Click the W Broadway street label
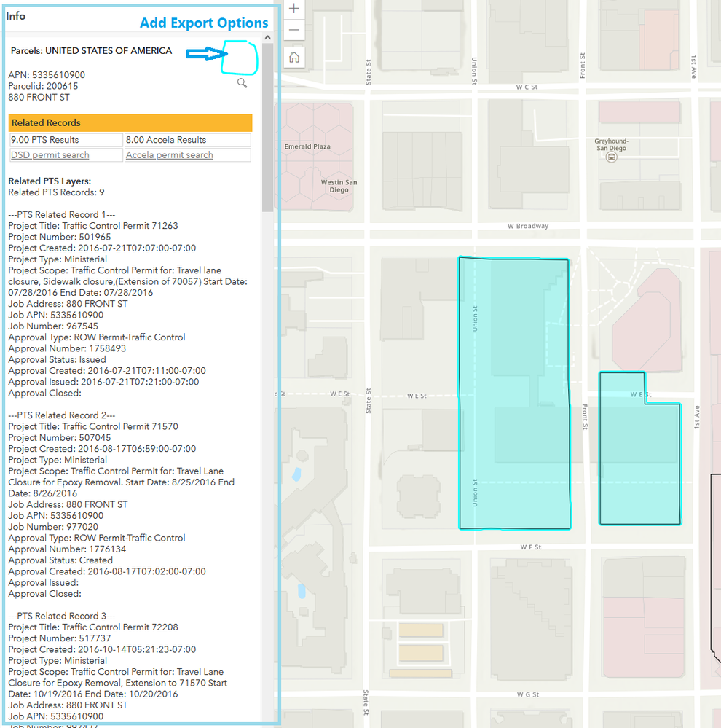This screenshot has height=728, width=721. pos(528,226)
